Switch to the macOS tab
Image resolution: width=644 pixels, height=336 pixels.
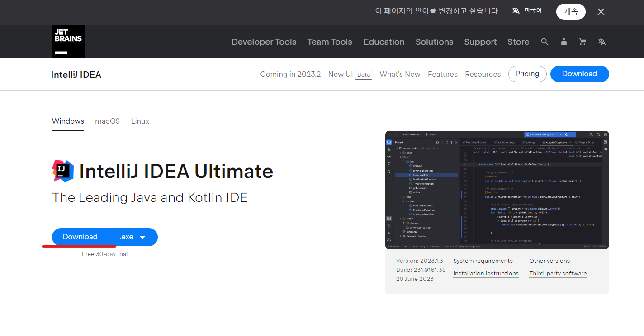pyautogui.click(x=107, y=121)
